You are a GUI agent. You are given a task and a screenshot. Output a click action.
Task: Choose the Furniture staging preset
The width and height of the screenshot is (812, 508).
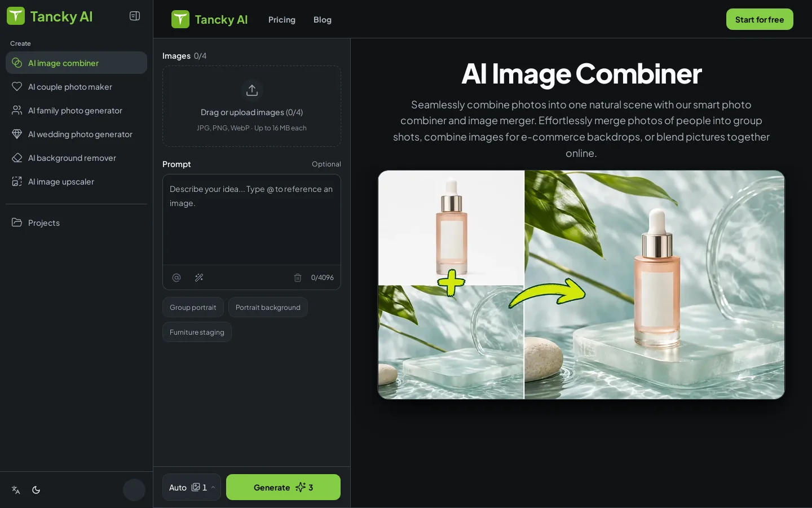pos(197,332)
